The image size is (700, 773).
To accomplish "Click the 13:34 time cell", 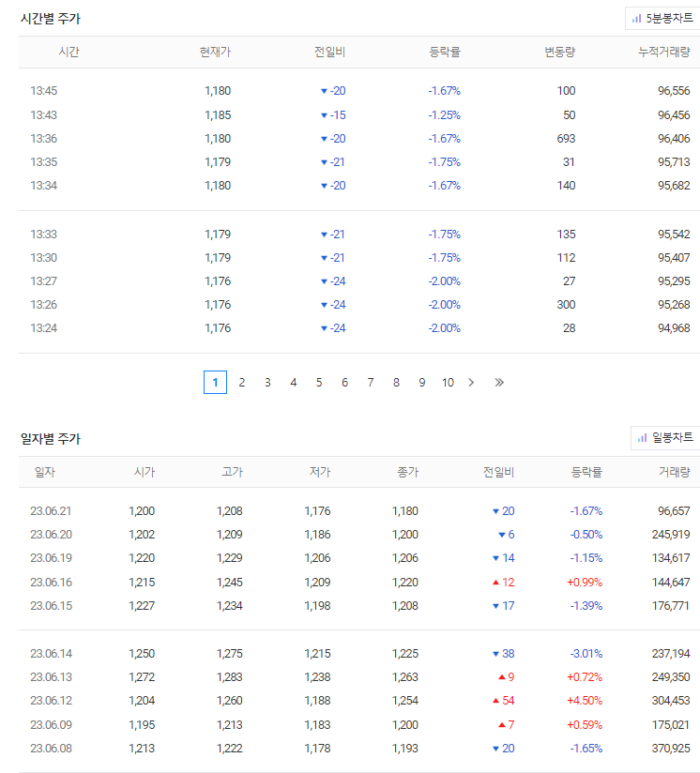I will (x=44, y=186).
